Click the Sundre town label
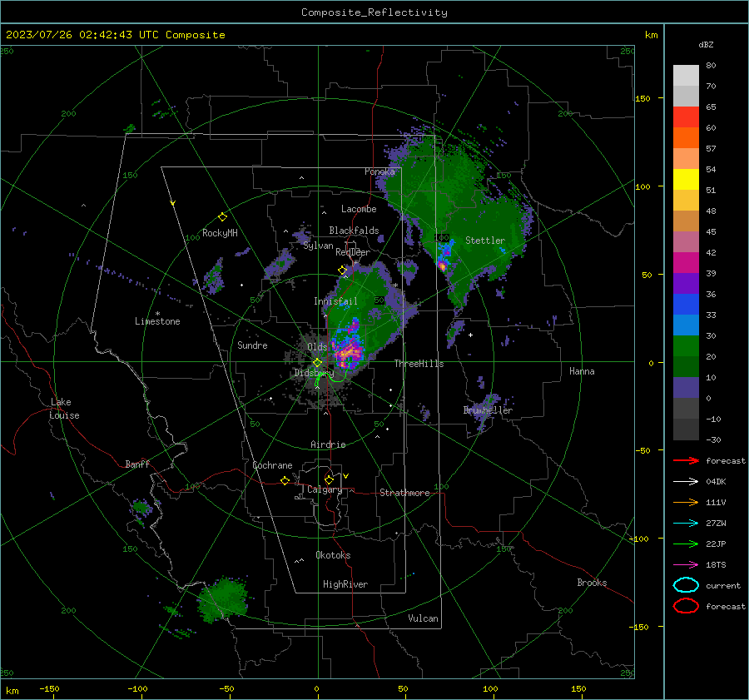 (252, 345)
